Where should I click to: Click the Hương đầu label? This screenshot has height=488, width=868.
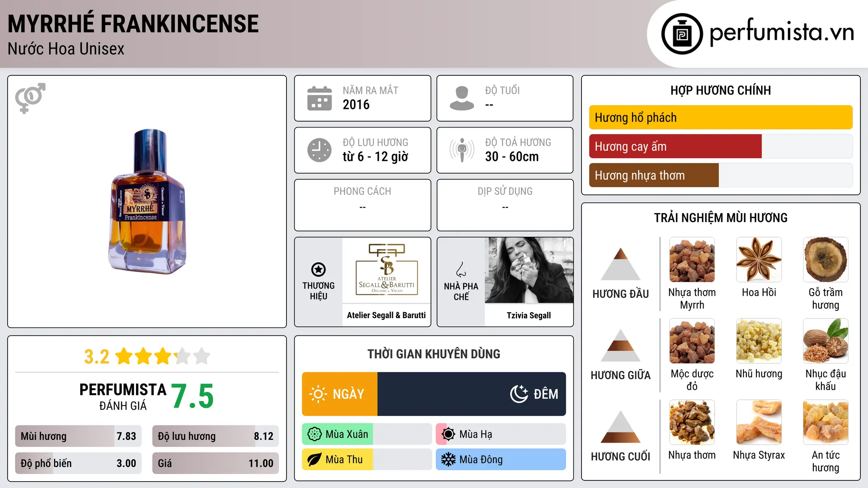coord(620,294)
